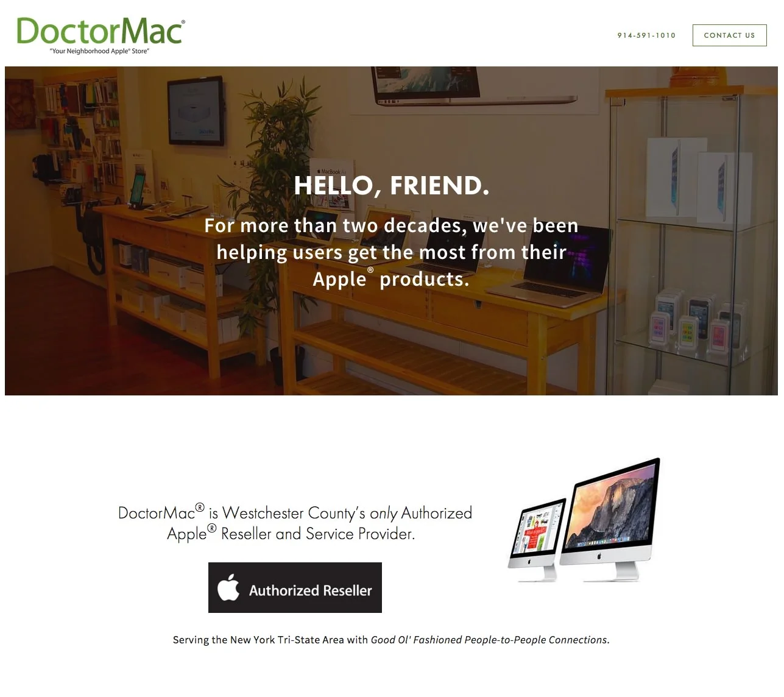This screenshot has height=697, width=784.
Task: Click the "People-to-People Connections" italic text
Action: pos(537,640)
